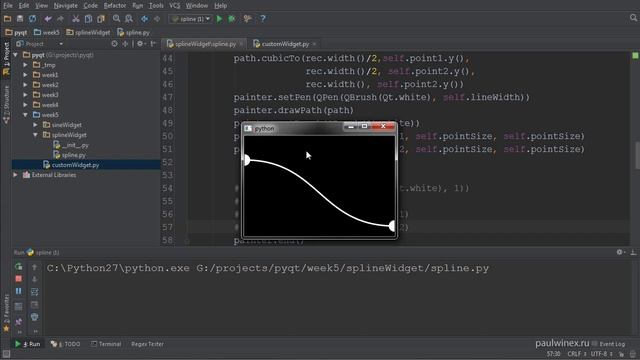
Task: Expand the week1 folder arrow
Action: 25,75
